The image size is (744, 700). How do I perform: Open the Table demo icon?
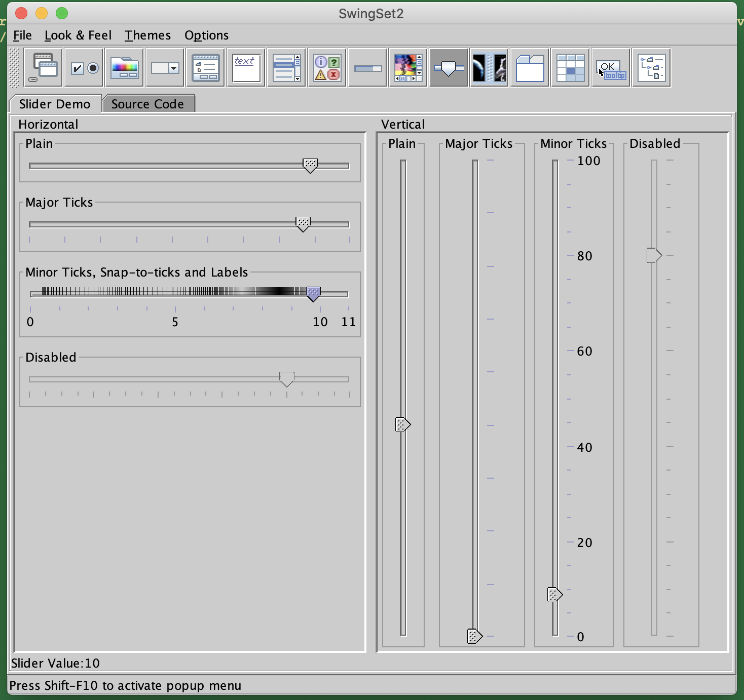tap(570, 68)
